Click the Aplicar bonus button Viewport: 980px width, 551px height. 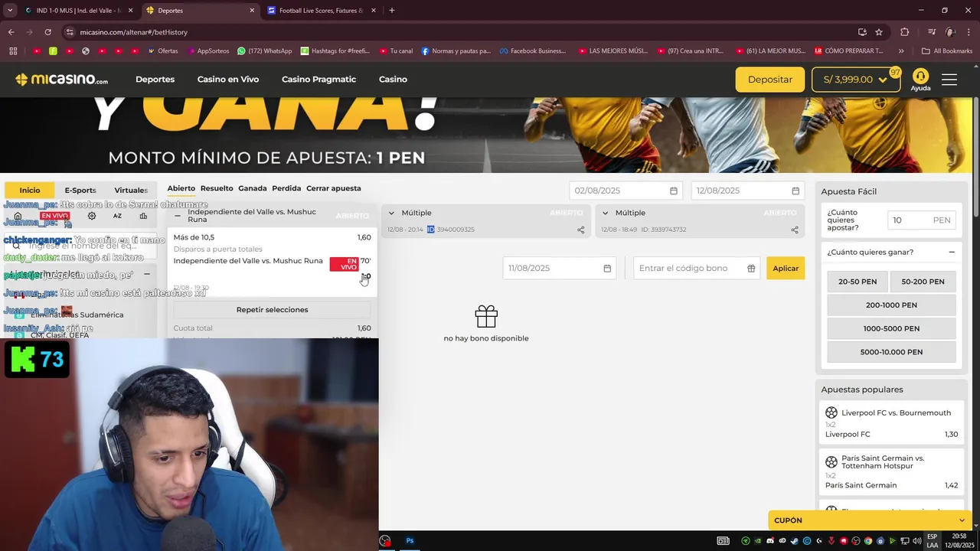(786, 269)
